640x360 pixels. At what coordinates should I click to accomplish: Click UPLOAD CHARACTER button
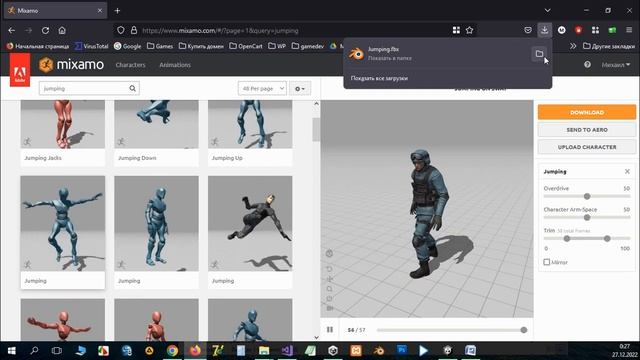point(587,147)
